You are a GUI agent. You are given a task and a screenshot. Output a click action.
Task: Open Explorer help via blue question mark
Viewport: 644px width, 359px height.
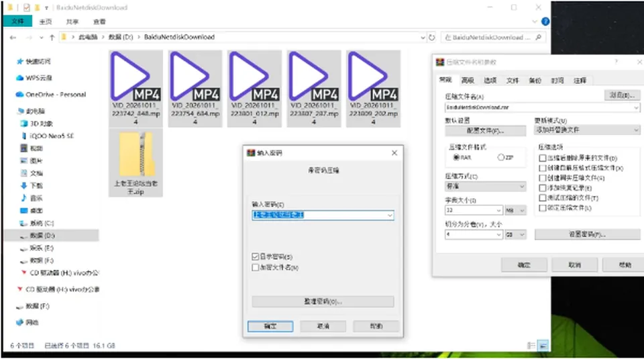pos(545,21)
